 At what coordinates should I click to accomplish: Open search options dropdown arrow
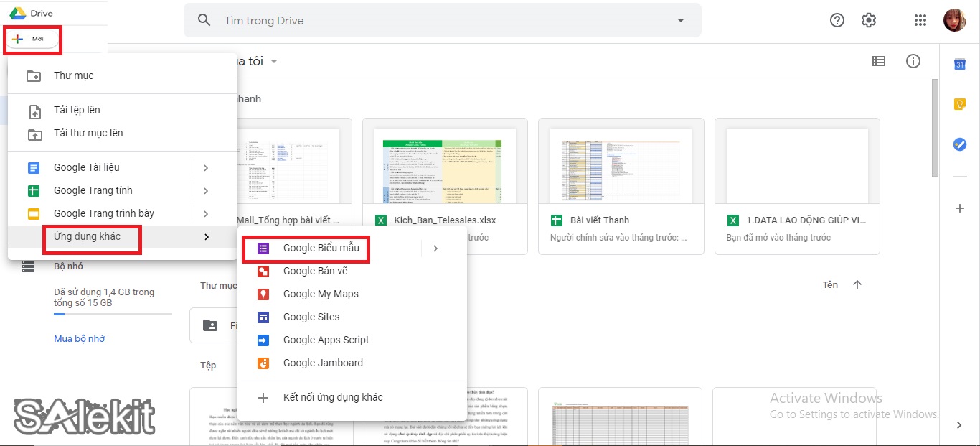point(681,20)
